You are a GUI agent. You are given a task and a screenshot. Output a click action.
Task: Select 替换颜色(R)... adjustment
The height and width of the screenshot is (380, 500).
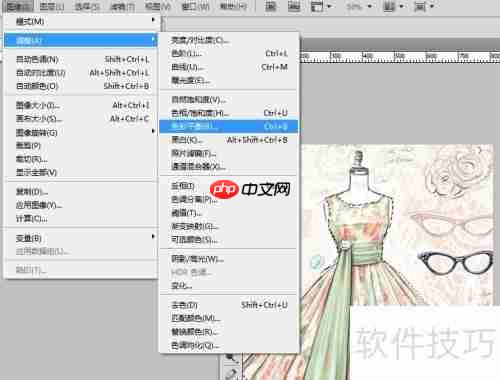tap(229, 332)
